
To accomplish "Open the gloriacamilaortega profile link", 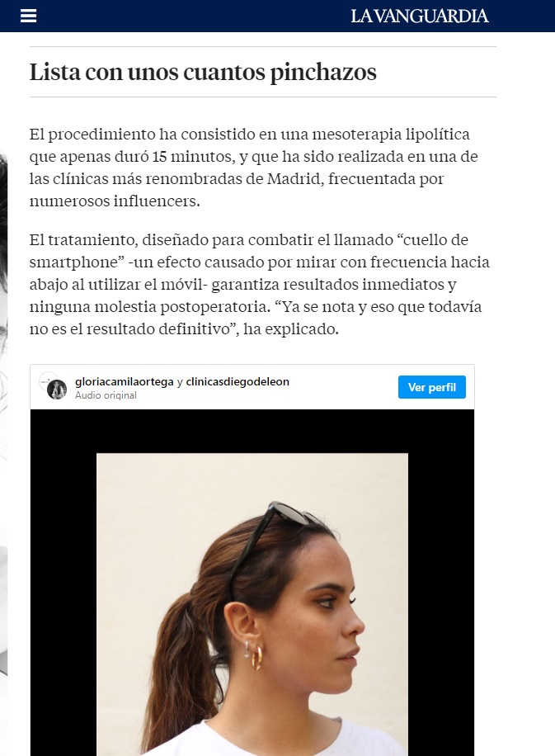I will click(x=125, y=381).
